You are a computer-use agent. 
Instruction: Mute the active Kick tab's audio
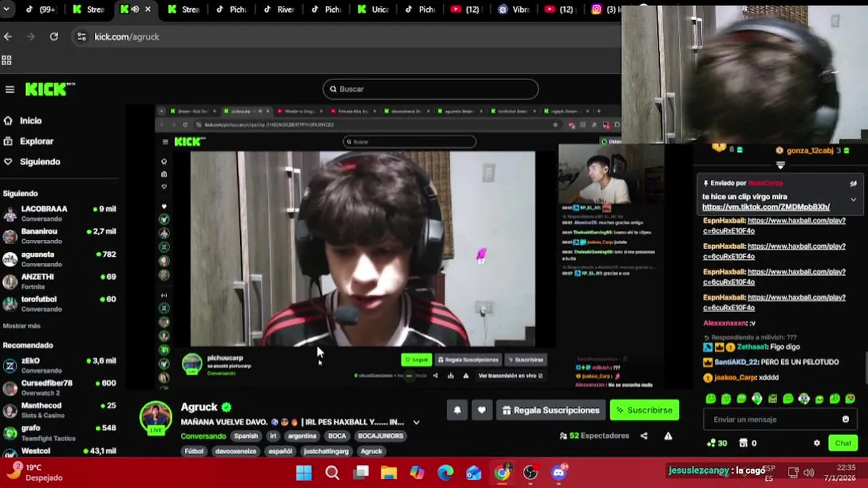pos(136,9)
